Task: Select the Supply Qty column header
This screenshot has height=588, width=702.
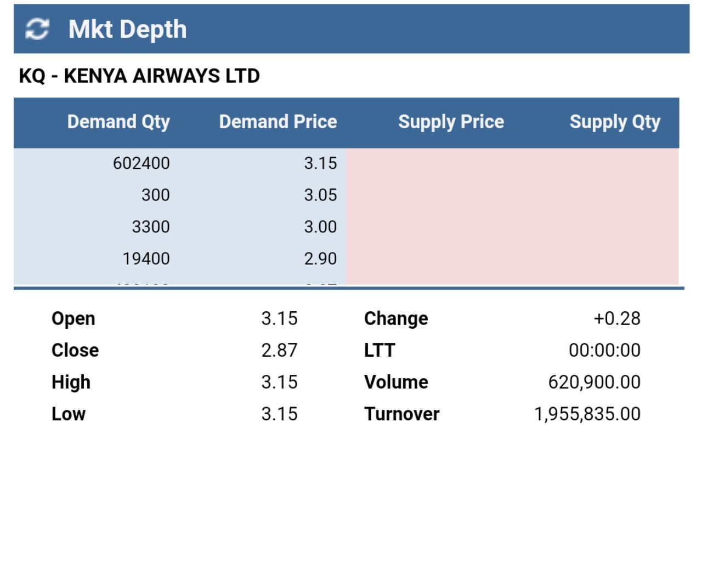Action: point(615,122)
